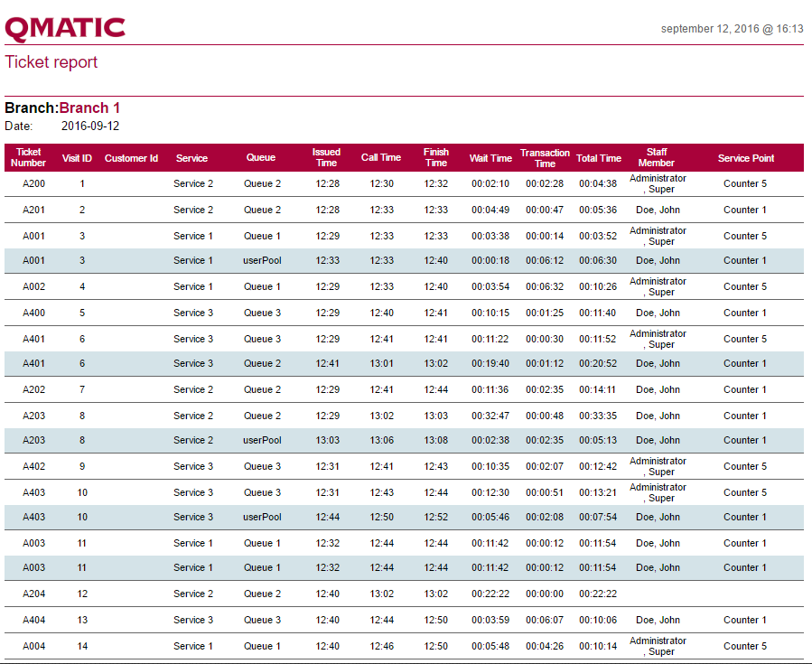The image size is (812, 664).
Task: Click the Customer Id column header
Action: pos(131,158)
